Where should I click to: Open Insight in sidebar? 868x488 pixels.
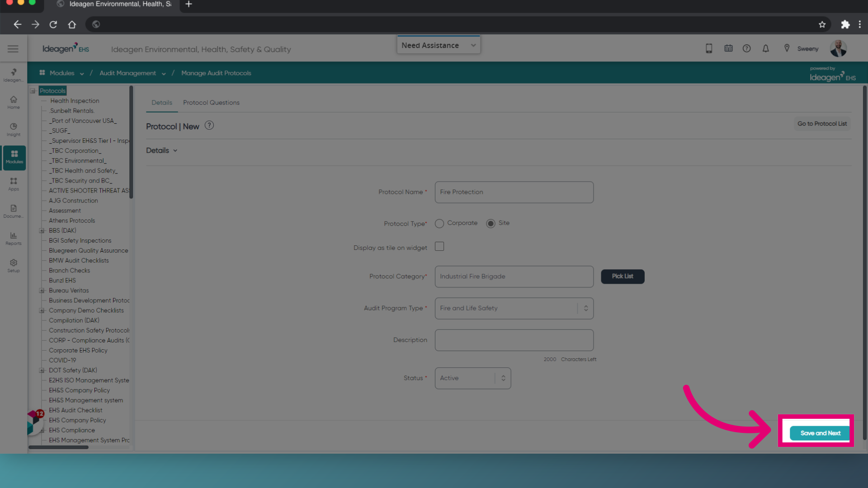click(14, 130)
